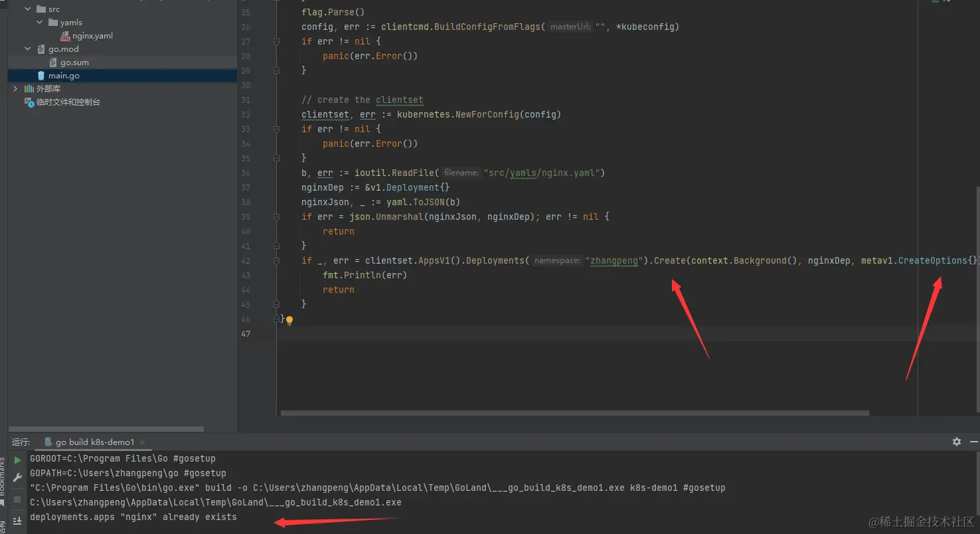The width and height of the screenshot is (980, 534).
Task: Click the project tree horizontal scrollbar
Action: (106, 429)
